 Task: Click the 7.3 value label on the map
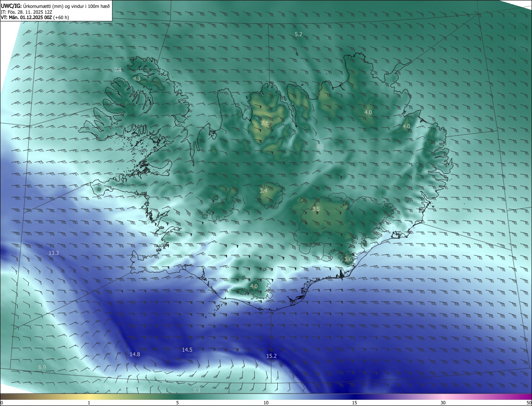(197, 391)
